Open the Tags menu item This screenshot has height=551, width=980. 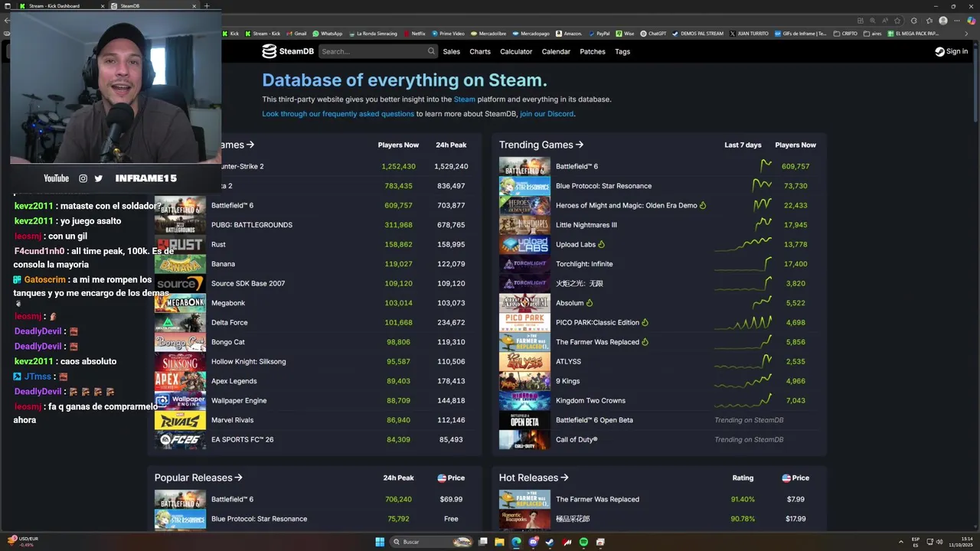tap(622, 51)
